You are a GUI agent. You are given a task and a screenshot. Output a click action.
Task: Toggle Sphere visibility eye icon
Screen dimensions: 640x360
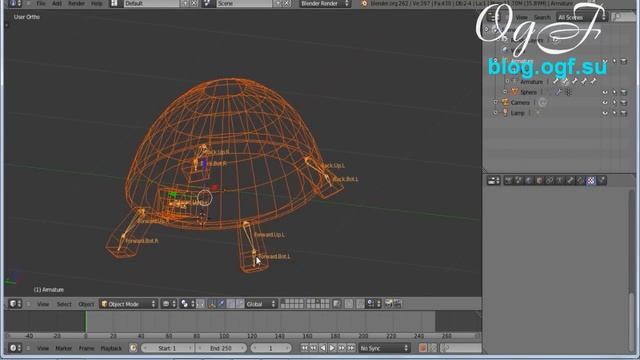point(605,92)
